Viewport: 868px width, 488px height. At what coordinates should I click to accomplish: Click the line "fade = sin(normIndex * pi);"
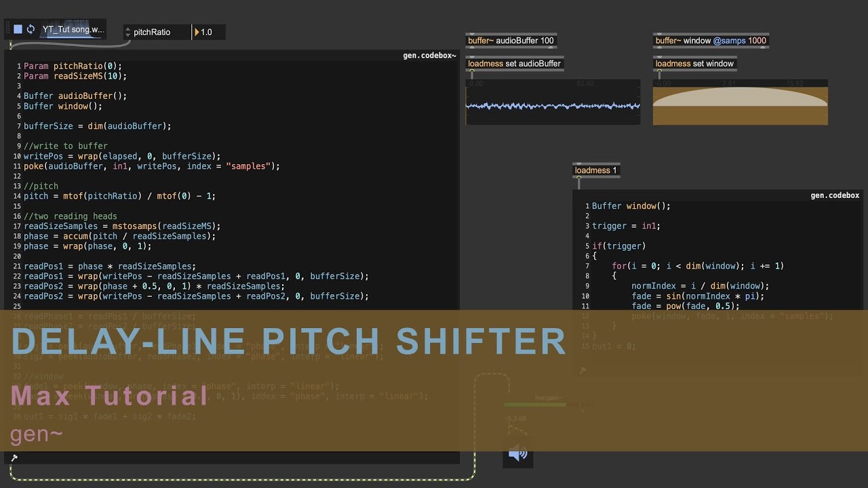tap(698, 296)
